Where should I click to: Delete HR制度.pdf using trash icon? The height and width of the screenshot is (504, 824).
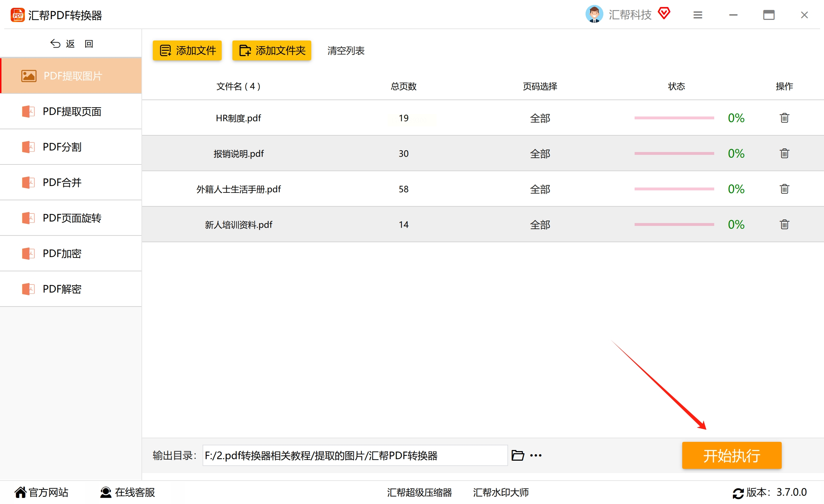pyautogui.click(x=784, y=118)
